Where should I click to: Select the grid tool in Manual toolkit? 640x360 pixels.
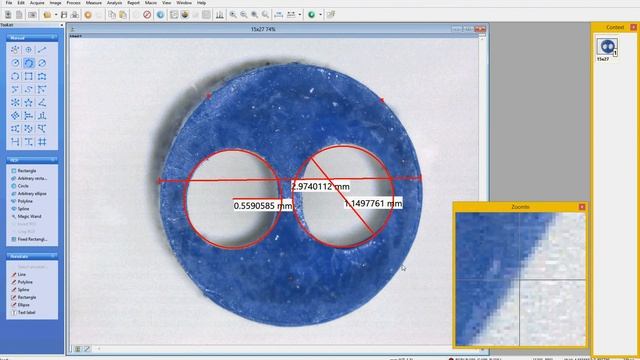[x=42, y=142]
